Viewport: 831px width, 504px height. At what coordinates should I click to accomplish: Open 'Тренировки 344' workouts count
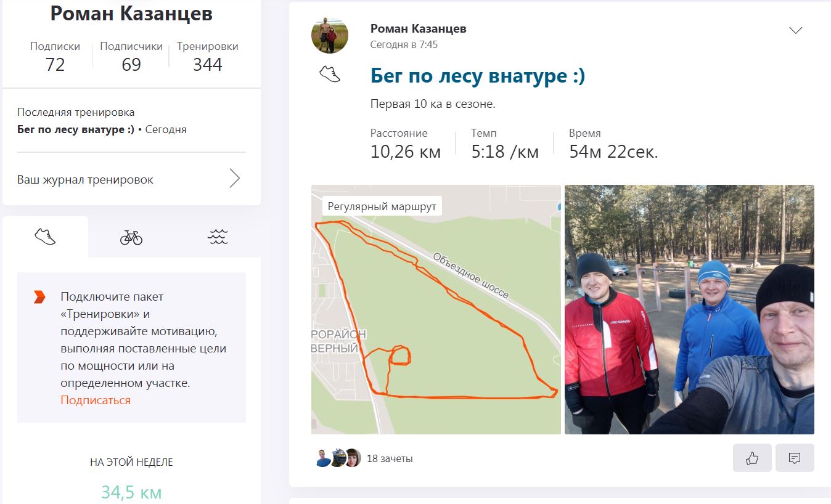[208, 56]
